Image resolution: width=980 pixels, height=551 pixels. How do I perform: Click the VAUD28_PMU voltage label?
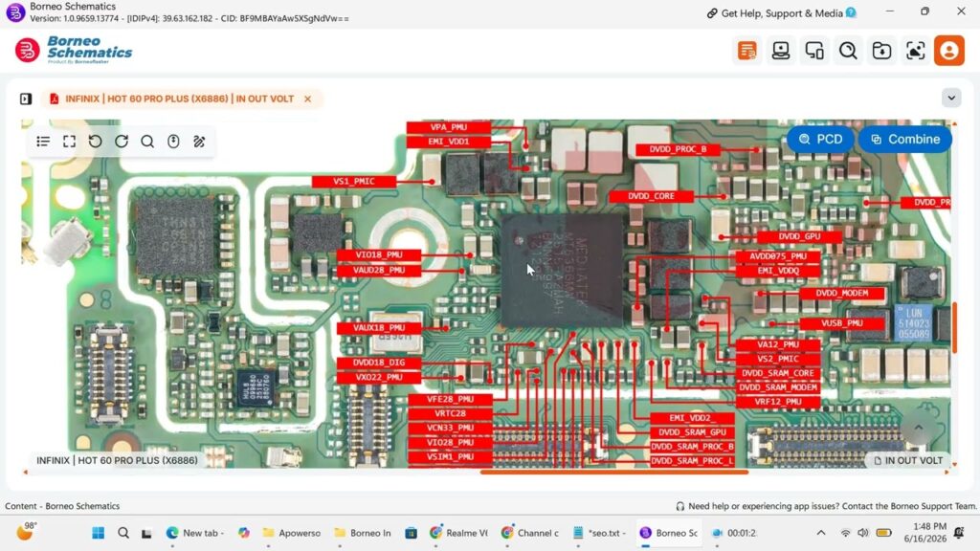[x=379, y=271]
